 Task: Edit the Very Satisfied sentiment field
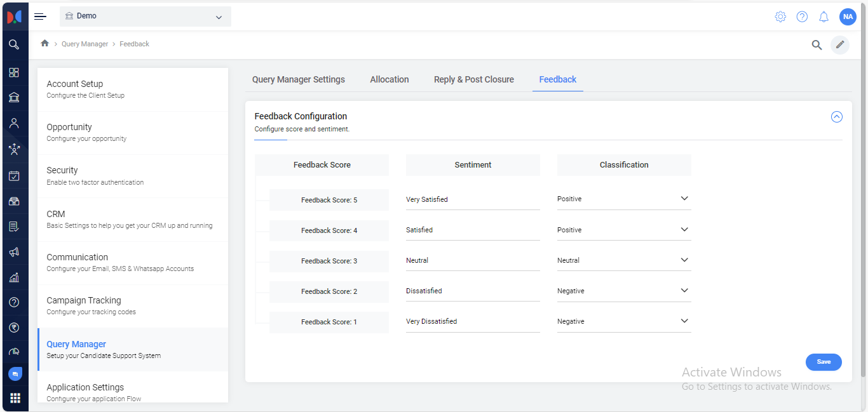click(x=472, y=199)
